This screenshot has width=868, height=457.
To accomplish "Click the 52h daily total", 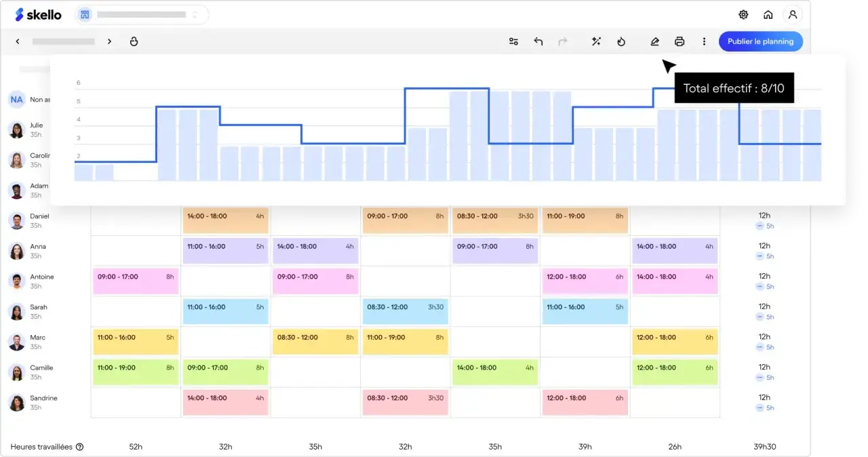I will pos(136,447).
